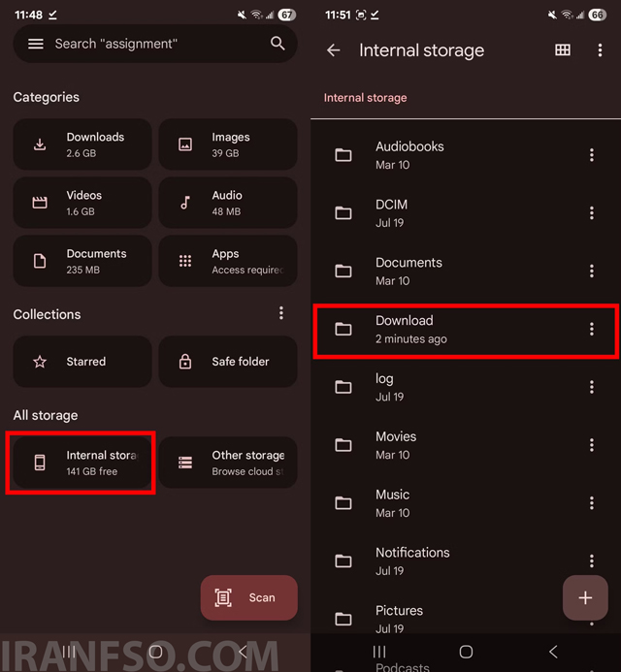
Task: Open the Images category tile
Action: click(228, 144)
